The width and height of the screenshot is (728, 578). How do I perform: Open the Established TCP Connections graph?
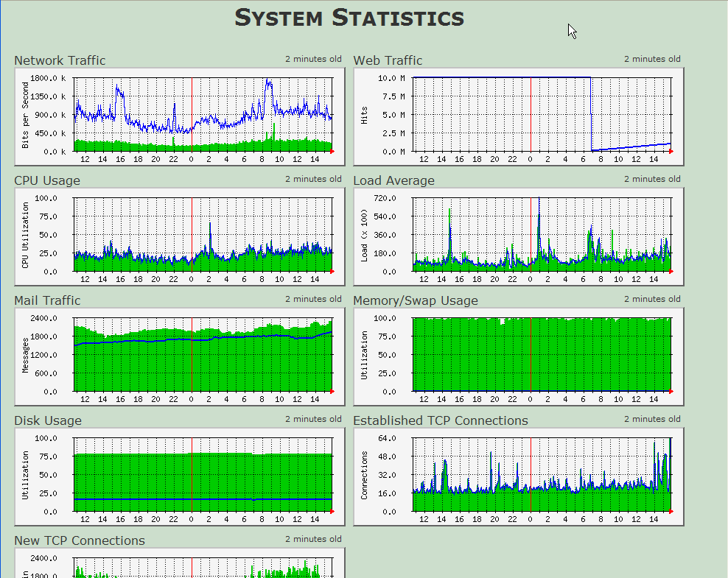(x=519, y=477)
